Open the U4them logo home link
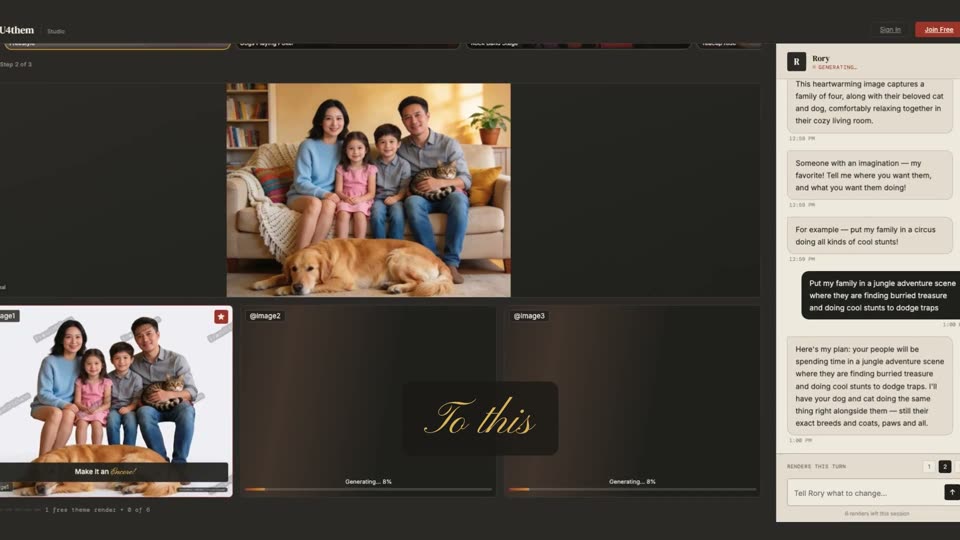 17,30
